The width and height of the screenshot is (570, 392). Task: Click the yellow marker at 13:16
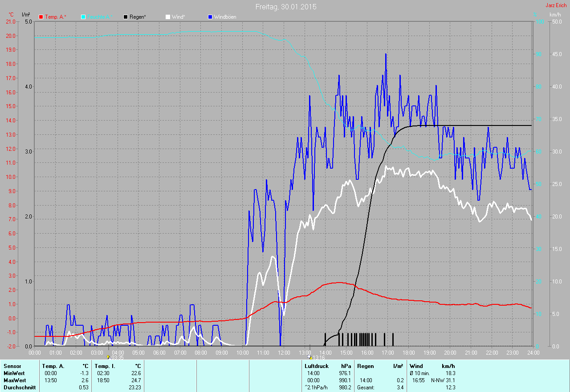pos(310,357)
